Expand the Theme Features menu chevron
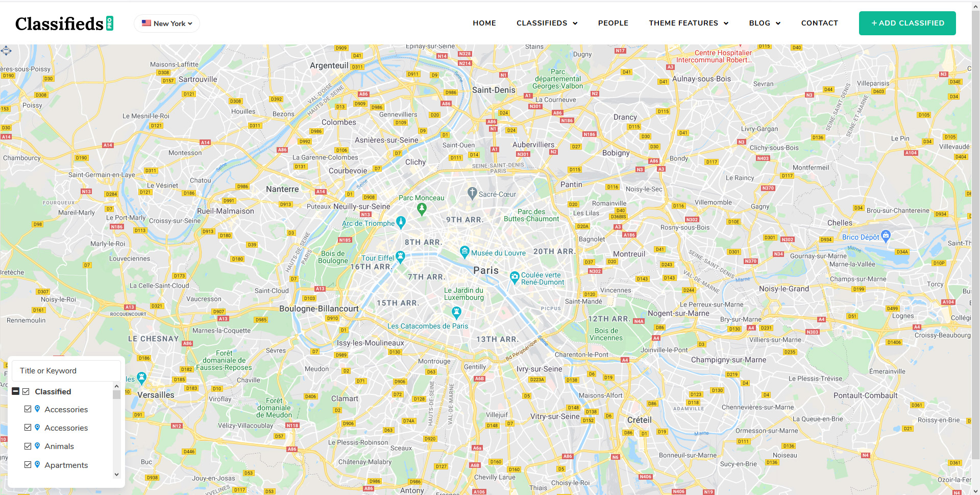The height and width of the screenshot is (495, 980). pyautogui.click(x=726, y=23)
